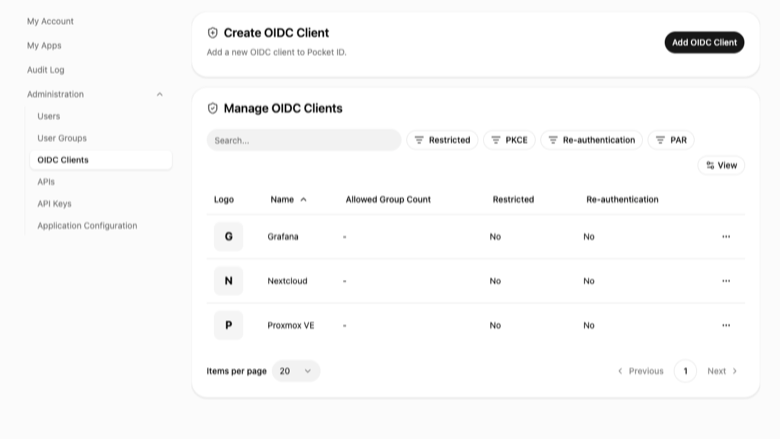The image size is (780, 439).
Task: Open the three-dot menu for Grafana
Action: pos(726,237)
